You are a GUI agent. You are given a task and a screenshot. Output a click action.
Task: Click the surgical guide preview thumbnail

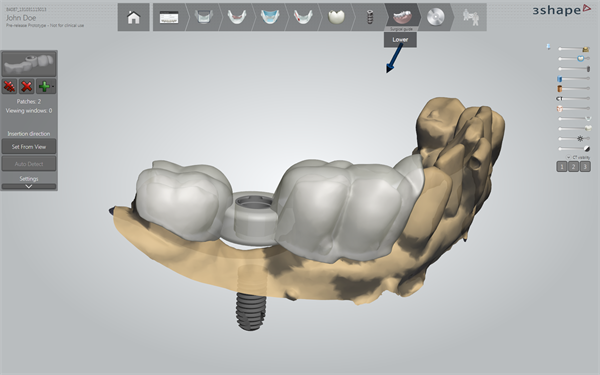click(x=29, y=64)
